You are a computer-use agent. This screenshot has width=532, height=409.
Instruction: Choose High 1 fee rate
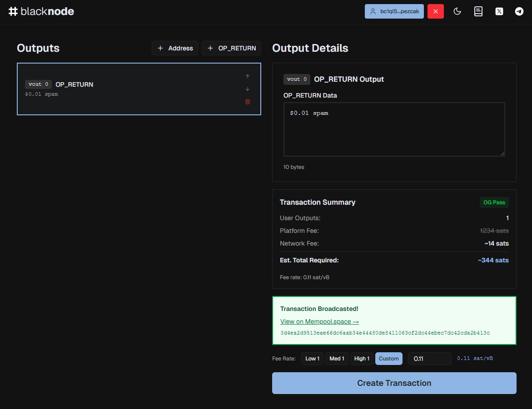point(362,359)
